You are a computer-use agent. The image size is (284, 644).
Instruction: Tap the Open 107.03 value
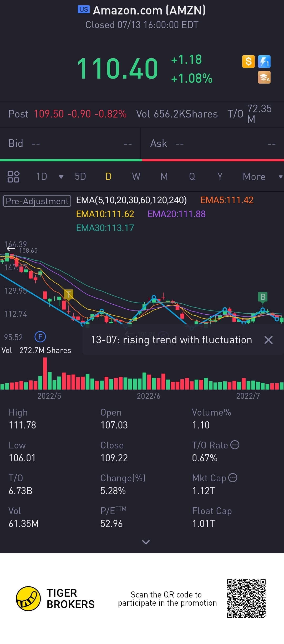tap(114, 425)
